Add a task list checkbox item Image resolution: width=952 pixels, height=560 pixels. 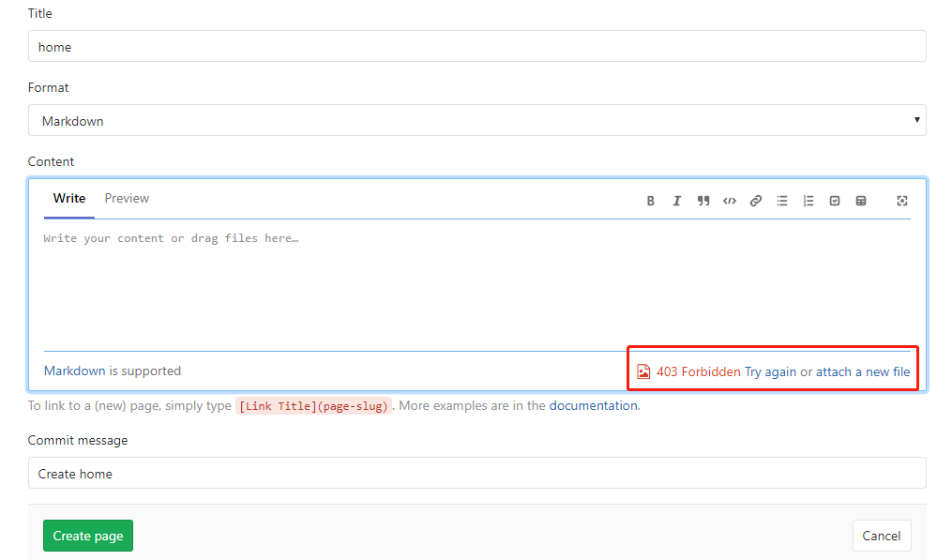point(835,201)
